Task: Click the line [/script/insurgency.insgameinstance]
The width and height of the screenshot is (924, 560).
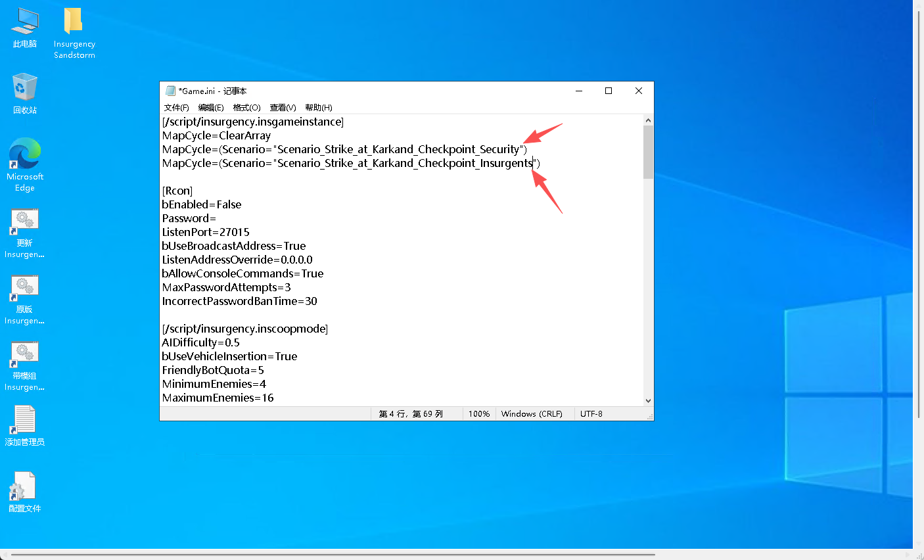Action: [253, 122]
